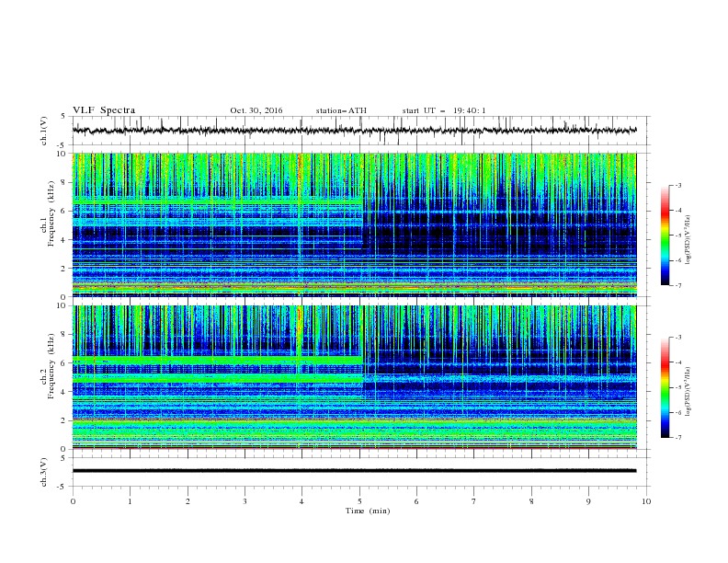Click tick label "8" on the Time axis

point(531,501)
